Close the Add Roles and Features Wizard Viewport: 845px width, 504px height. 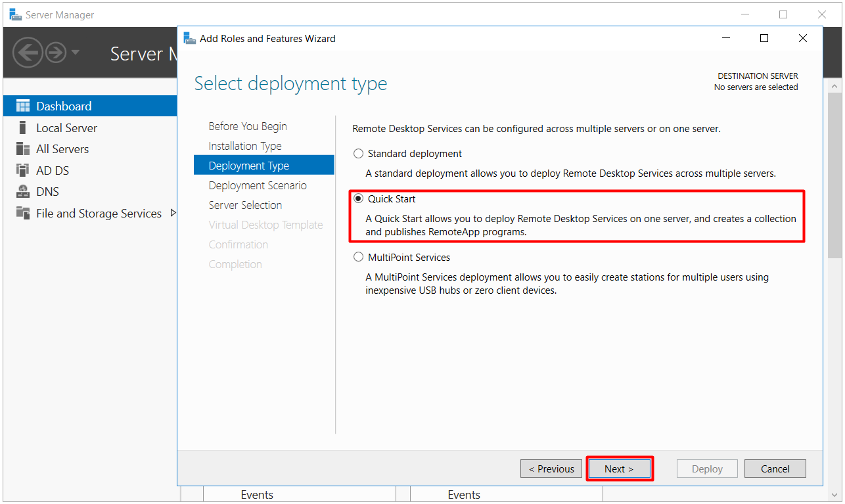tap(802, 38)
